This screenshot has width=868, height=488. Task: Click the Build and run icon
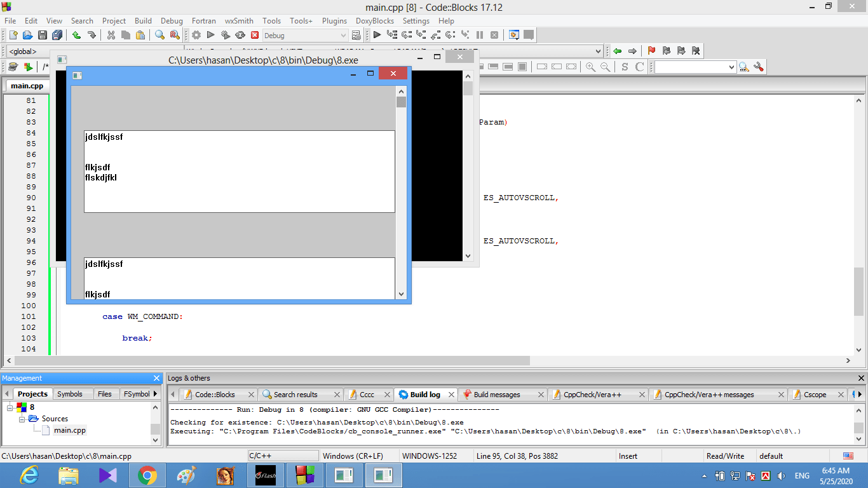click(226, 35)
